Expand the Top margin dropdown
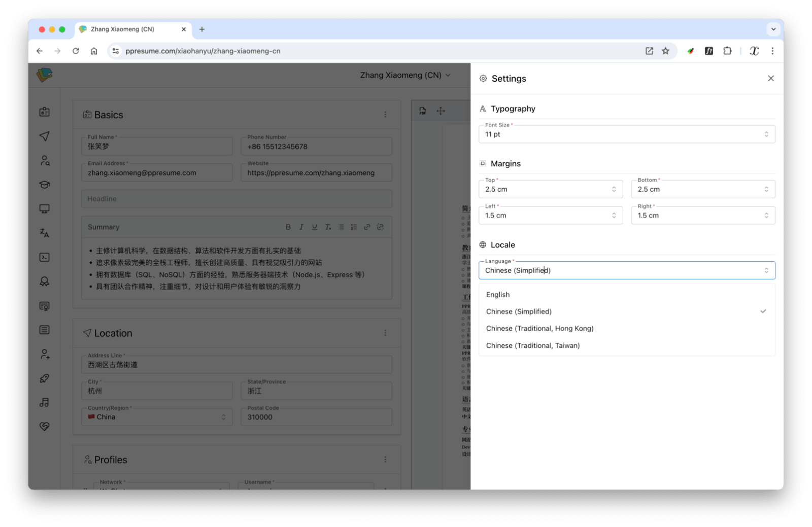 [550, 189]
